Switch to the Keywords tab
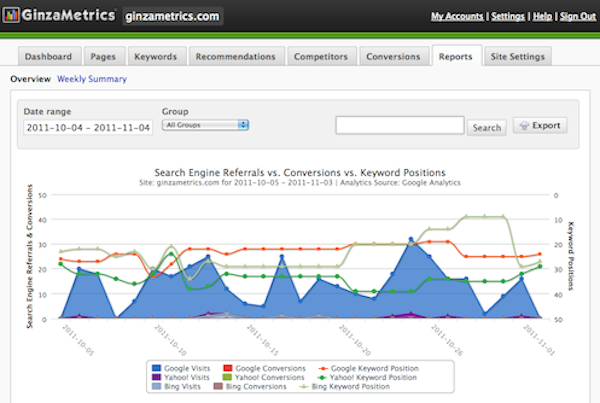Viewport: 600px width, 403px height. (156, 57)
